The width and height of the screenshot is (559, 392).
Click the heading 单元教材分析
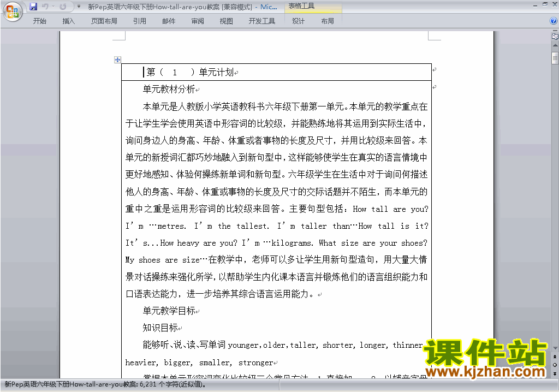[169, 89]
